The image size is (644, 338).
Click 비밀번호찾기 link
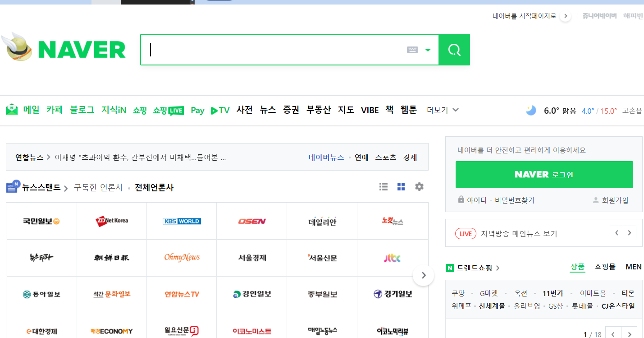coord(515,200)
